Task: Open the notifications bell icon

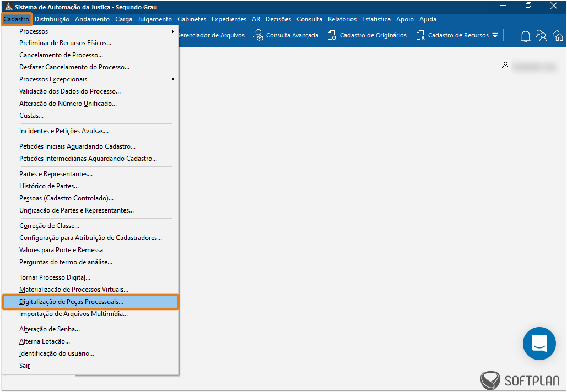Action: point(526,36)
